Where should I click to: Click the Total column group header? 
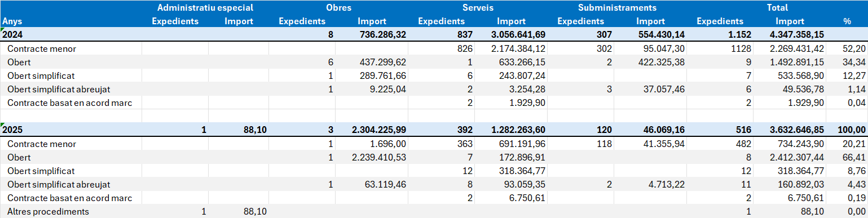tap(777, 8)
